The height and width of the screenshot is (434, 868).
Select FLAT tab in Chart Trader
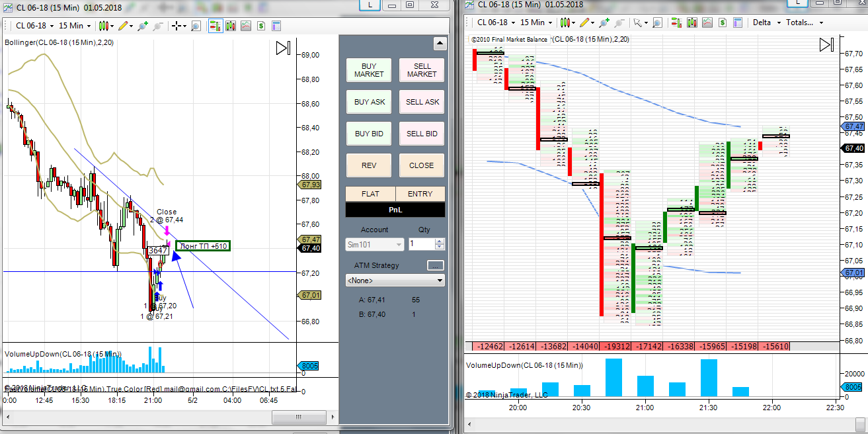coord(370,194)
